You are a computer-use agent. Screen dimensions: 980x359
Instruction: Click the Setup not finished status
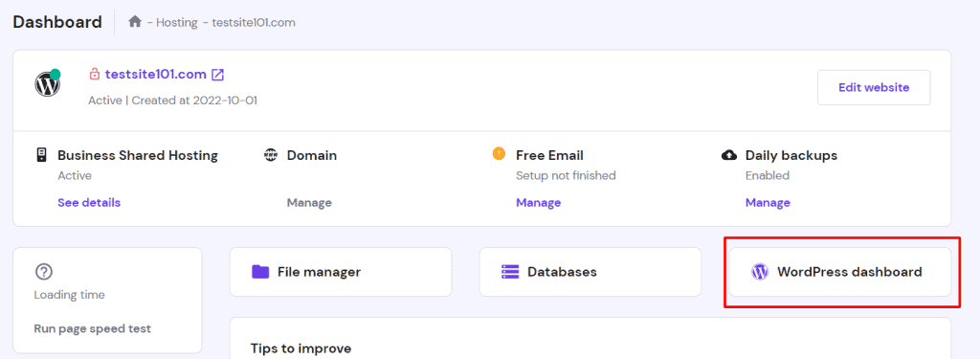pyautogui.click(x=566, y=176)
